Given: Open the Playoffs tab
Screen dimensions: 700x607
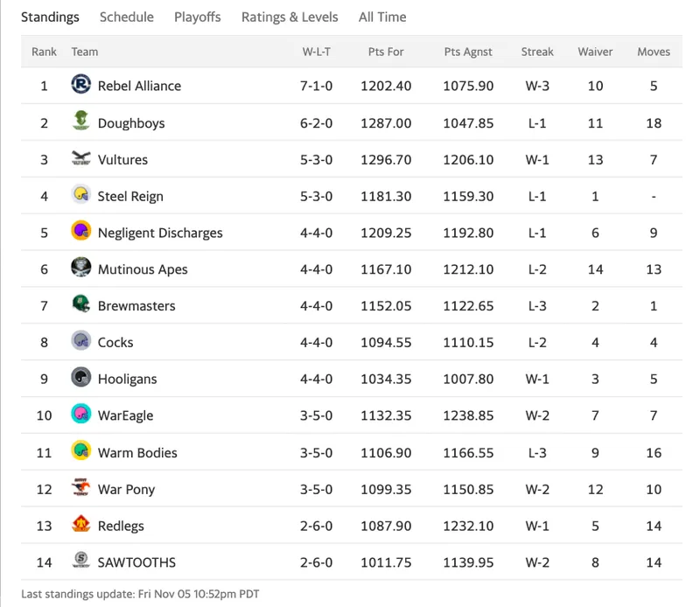Looking at the screenshot, I should click(198, 17).
